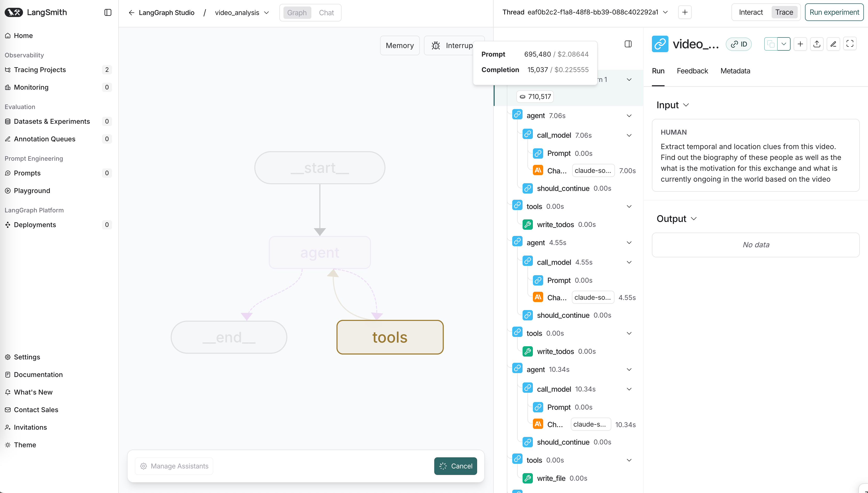Click the back arrow to LangGraph Studio

(x=132, y=12)
